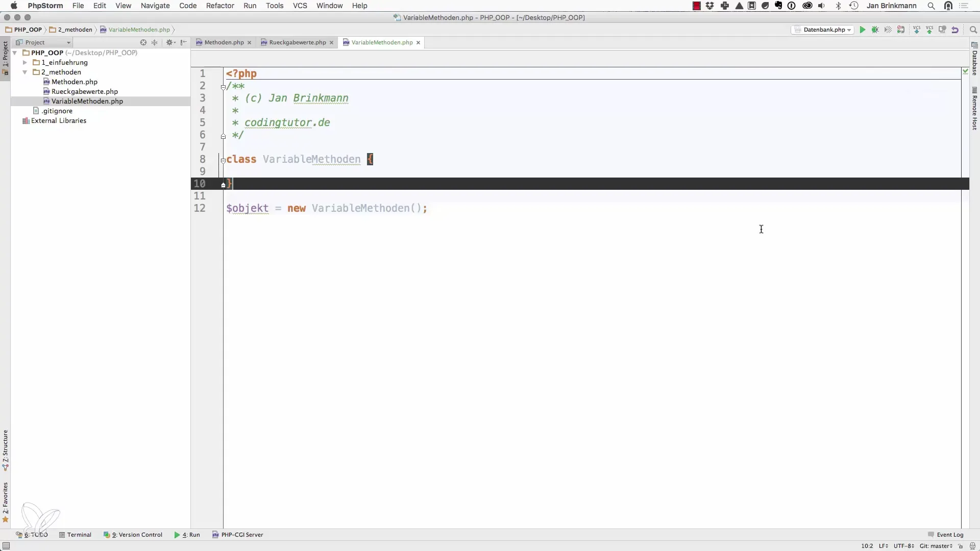This screenshot has height=551, width=980.
Task: Open Search Everywhere magnifier in toolbar
Action: [973, 30]
